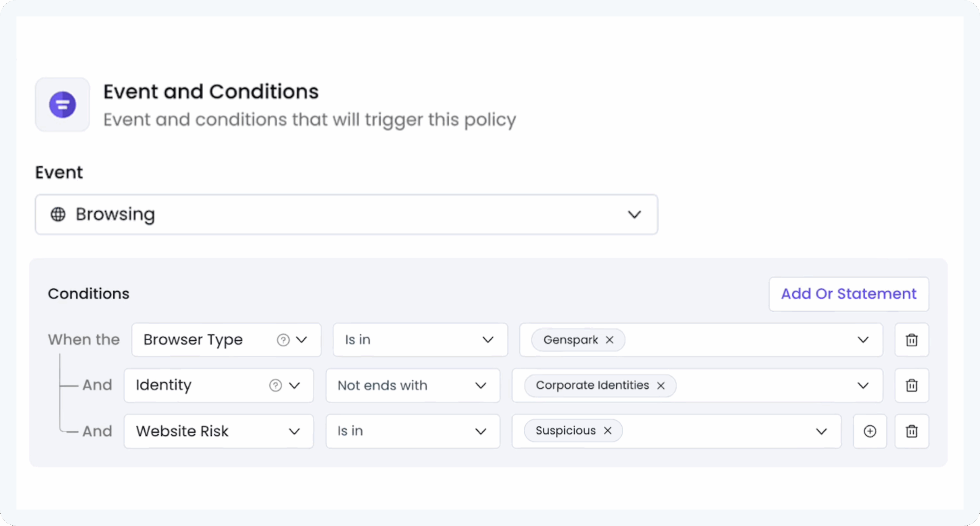Click the help icon next to Identity
This screenshot has width=980, height=526.
[x=276, y=386]
